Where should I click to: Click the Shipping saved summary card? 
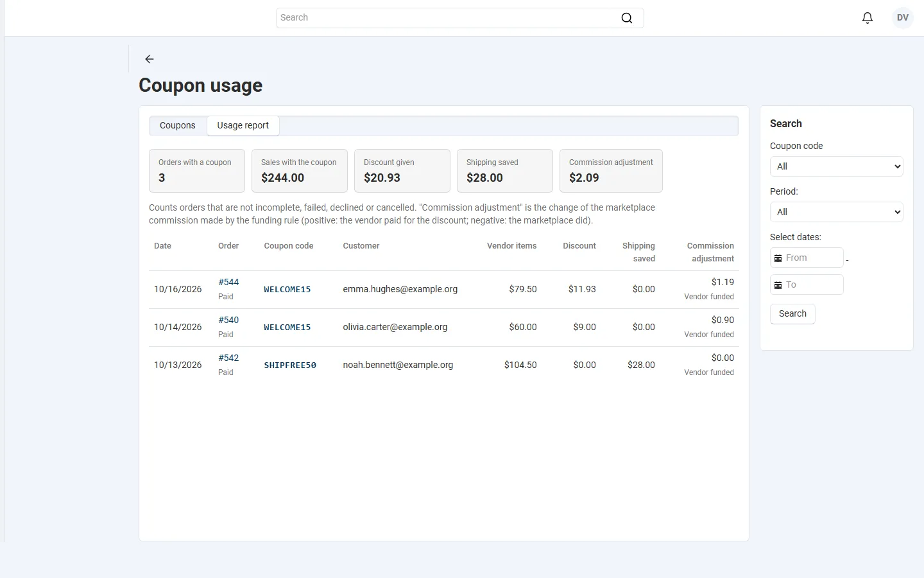click(x=505, y=171)
